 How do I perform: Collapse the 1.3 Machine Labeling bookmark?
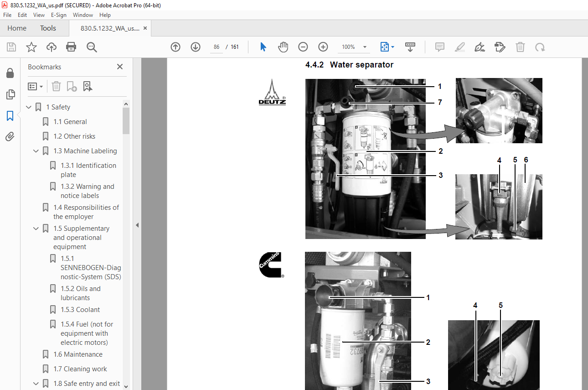pos(36,151)
